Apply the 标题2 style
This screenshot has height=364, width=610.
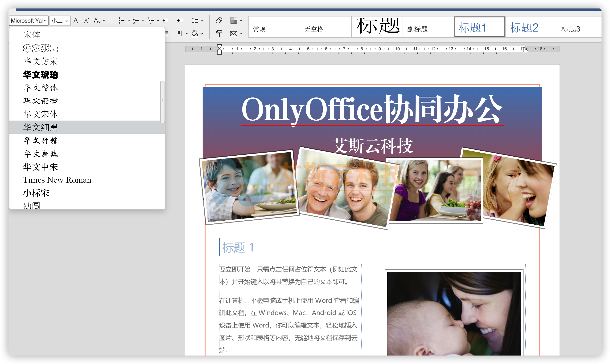(531, 27)
